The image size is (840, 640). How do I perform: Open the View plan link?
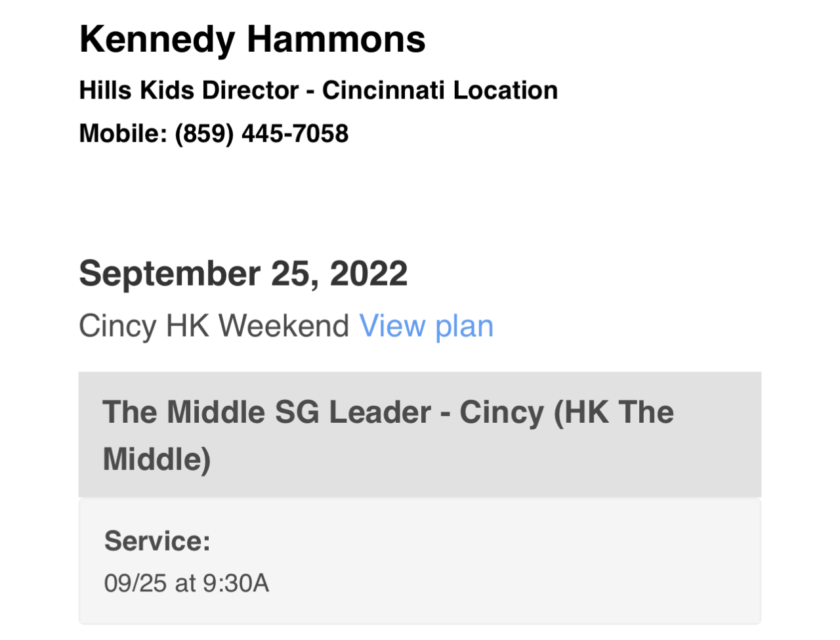[426, 326]
